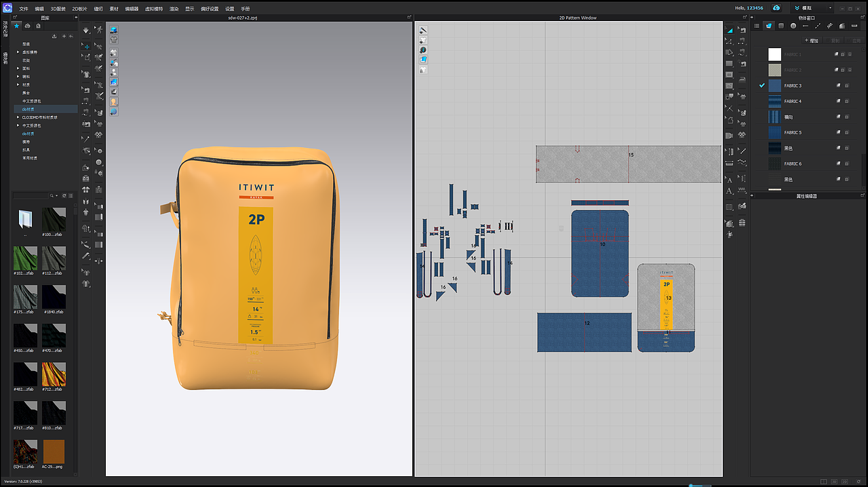This screenshot has width=868, height=487.
Task: Open the topstitch tab in object browser
Action: click(817, 26)
